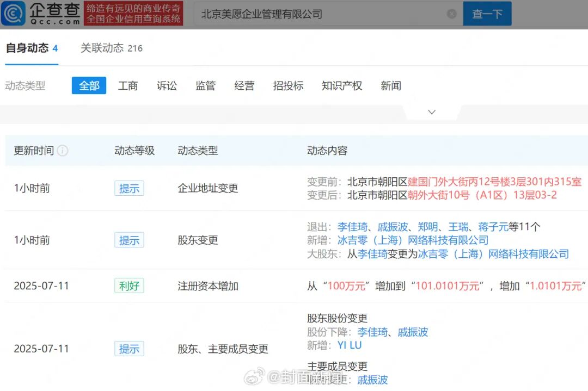The height and width of the screenshot is (391, 588).
Task: Open 李佳琦 link in the 大股东 line
Action: click(x=372, y=254)
